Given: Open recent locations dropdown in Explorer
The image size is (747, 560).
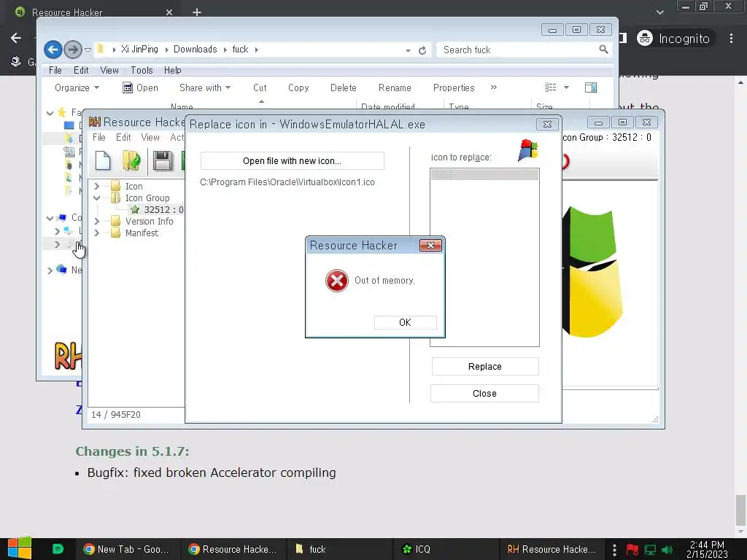Looking at the screenshot, I should pos(88,50).
